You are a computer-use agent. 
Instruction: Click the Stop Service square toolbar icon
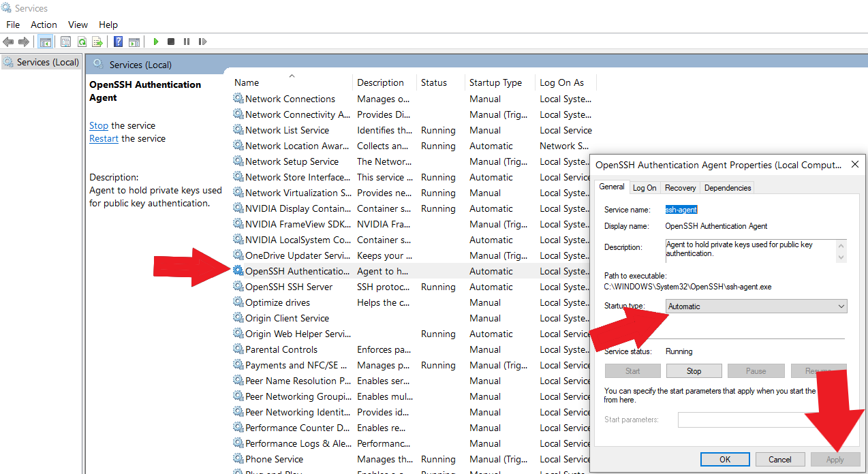[x=171, y=42]
